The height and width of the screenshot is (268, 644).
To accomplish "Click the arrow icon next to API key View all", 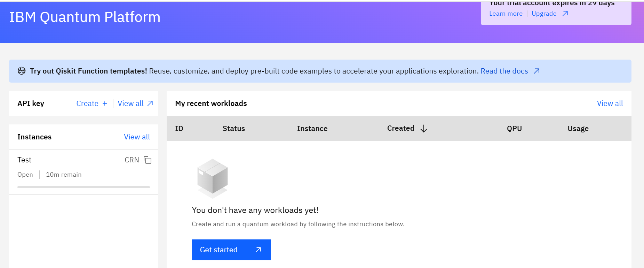I will click(x=150, y=104).
